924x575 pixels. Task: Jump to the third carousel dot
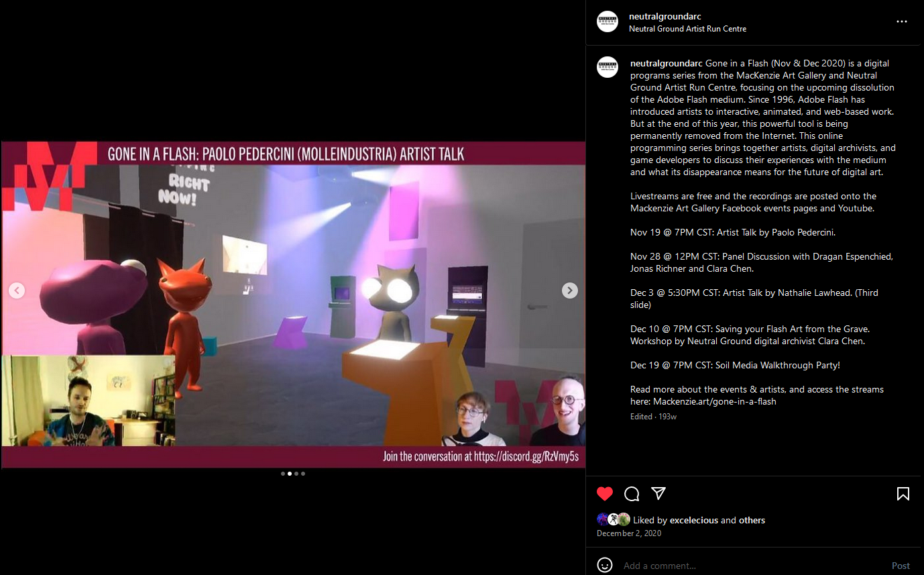[x=296, y=474]
